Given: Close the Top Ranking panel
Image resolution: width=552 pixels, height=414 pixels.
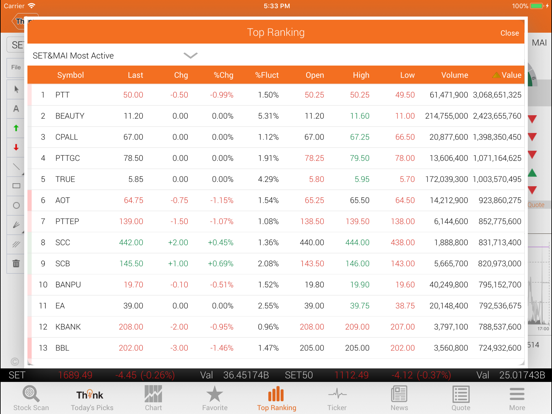Looking at the screenshot, I should pyautogui.click(x=509, y=33).
